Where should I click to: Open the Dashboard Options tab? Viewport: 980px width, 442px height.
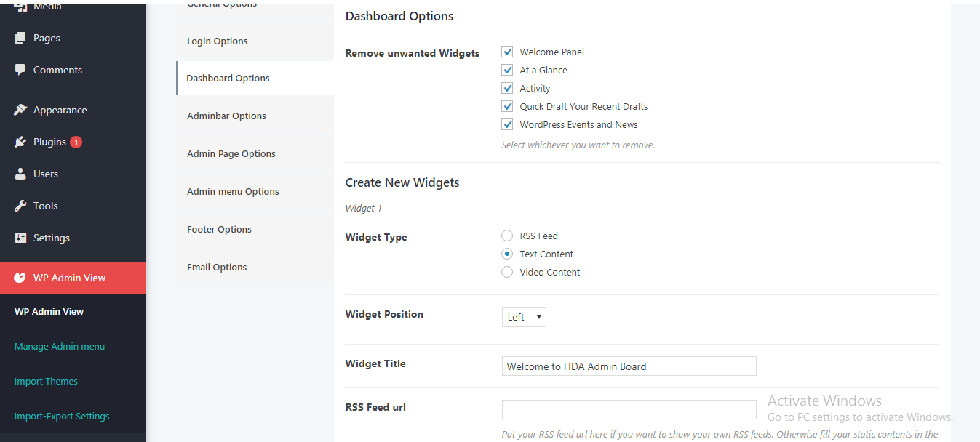pos(255,79)
